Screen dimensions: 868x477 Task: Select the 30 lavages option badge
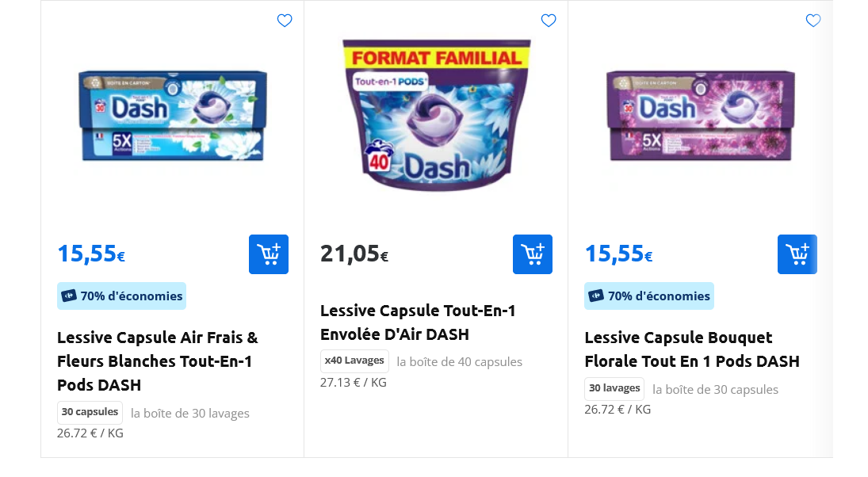[x=614, y=388]
